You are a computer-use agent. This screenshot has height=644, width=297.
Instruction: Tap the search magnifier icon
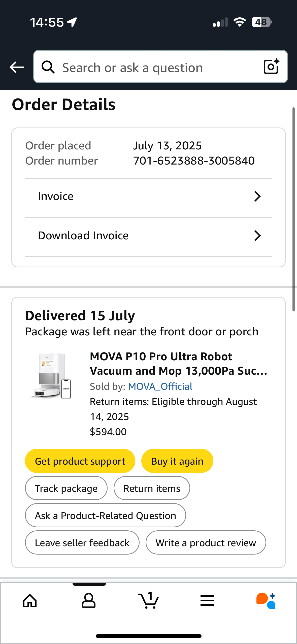48,67
